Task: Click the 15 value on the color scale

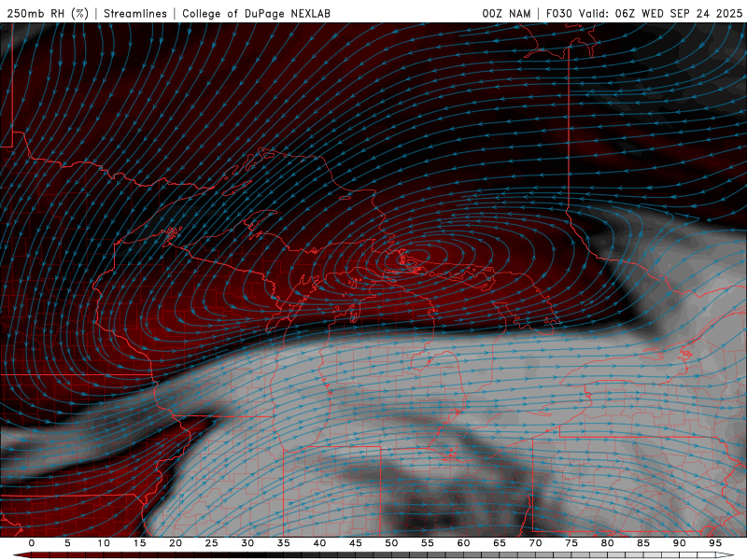Action: [139, 543]
